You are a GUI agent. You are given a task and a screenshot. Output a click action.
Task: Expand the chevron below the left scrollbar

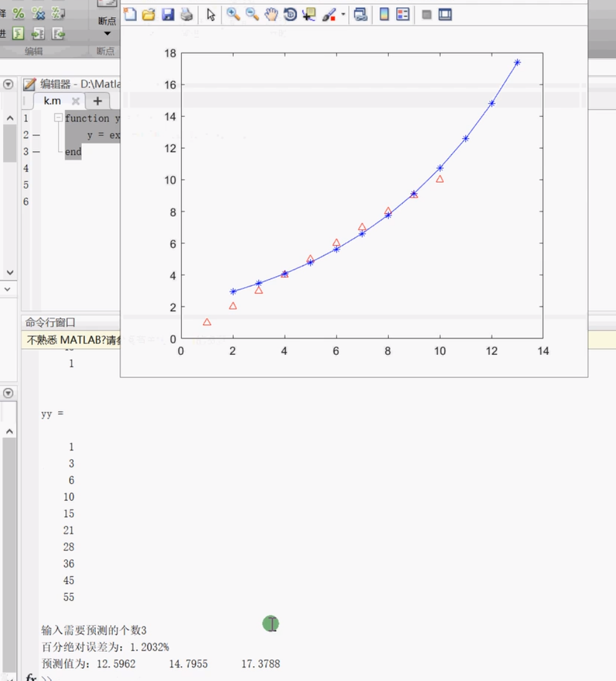pyautogui.click(x=7, y=289)
